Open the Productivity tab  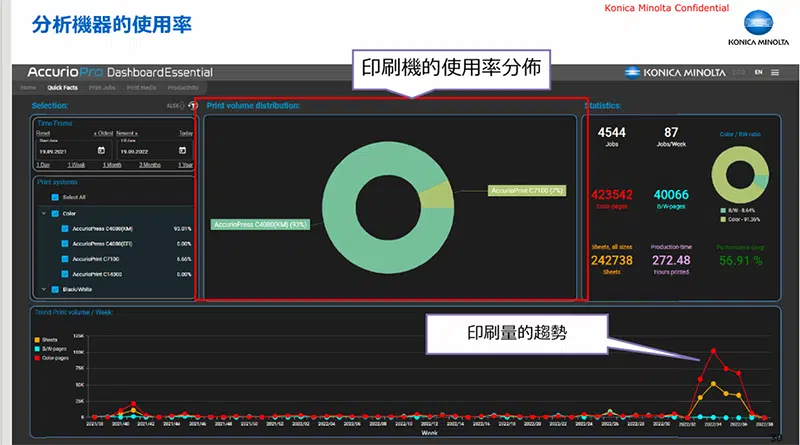point(183,88)
